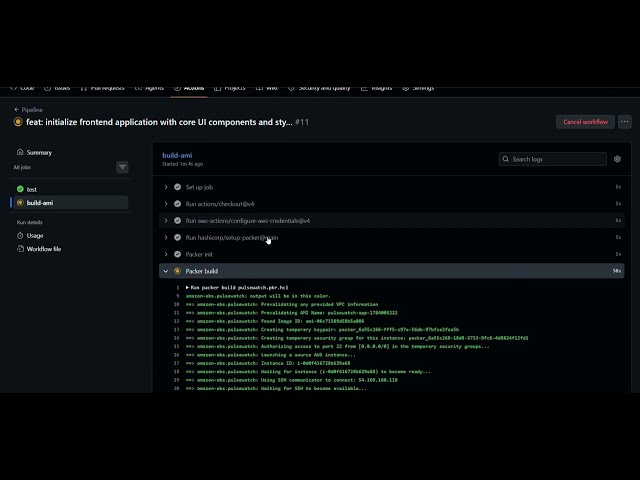640x480 pixels.
Task: Click log line number 16
Action: (x=177, y=355)
